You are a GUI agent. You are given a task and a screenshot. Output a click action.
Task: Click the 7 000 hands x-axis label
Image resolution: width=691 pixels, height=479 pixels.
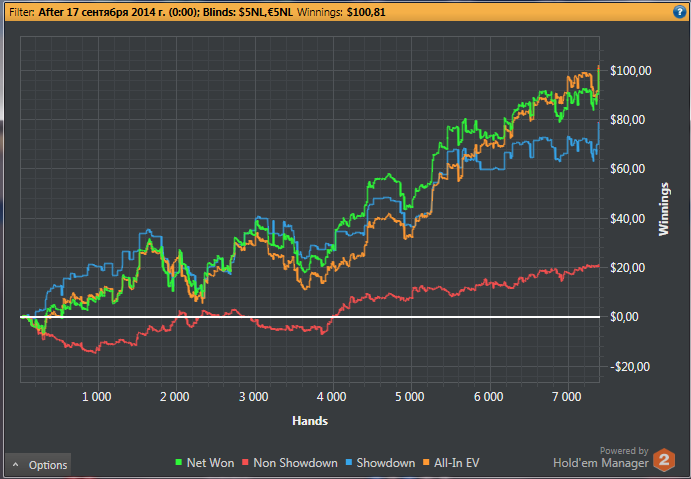pos(566,397)
